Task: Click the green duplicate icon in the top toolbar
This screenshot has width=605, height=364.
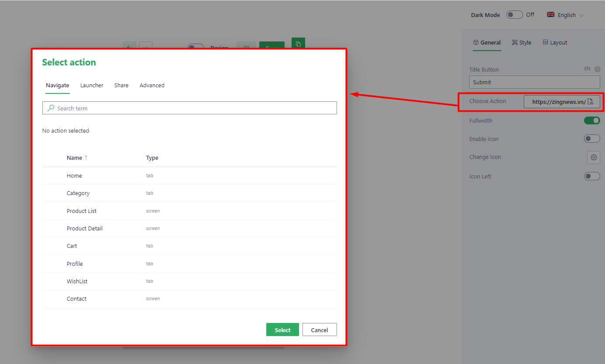Action: coord(298,44)
